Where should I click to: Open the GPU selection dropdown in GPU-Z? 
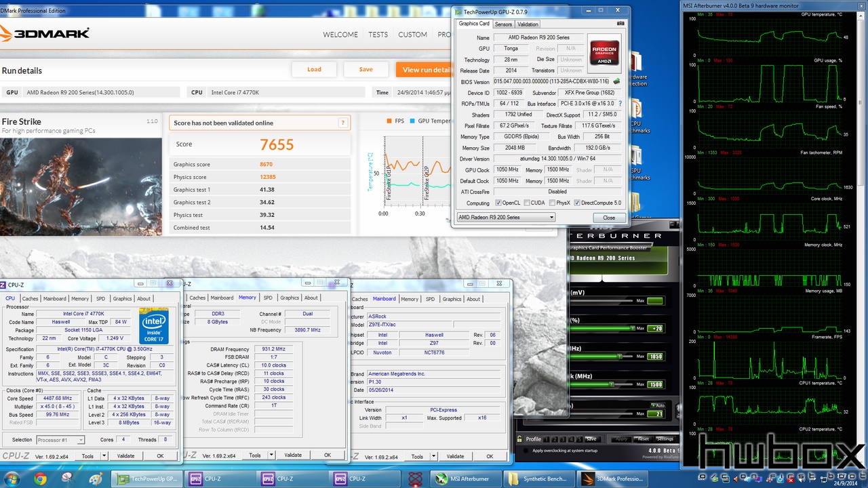[x=506, y=217]
